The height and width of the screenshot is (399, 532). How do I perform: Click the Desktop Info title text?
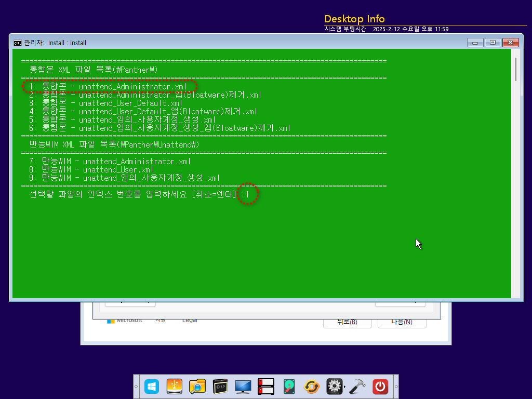click(x=354, y=19)
